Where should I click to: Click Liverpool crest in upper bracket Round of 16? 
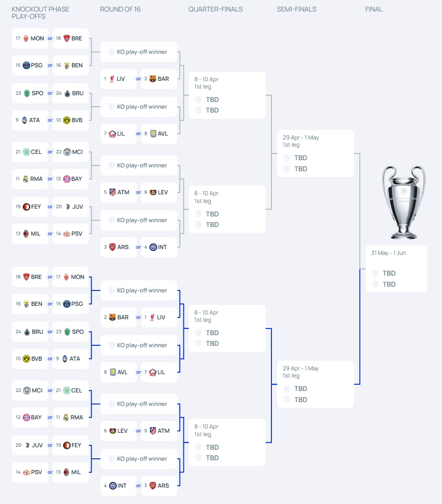(x=111, y=79)
